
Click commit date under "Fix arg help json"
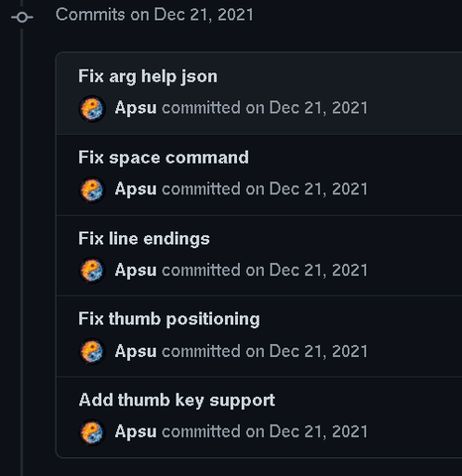(x=318, y=108)
